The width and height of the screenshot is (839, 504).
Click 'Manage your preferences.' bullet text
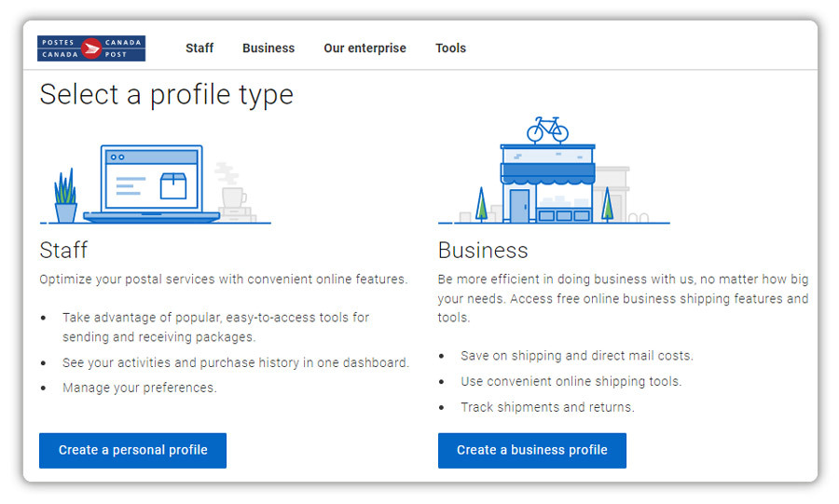coord(140,388)
